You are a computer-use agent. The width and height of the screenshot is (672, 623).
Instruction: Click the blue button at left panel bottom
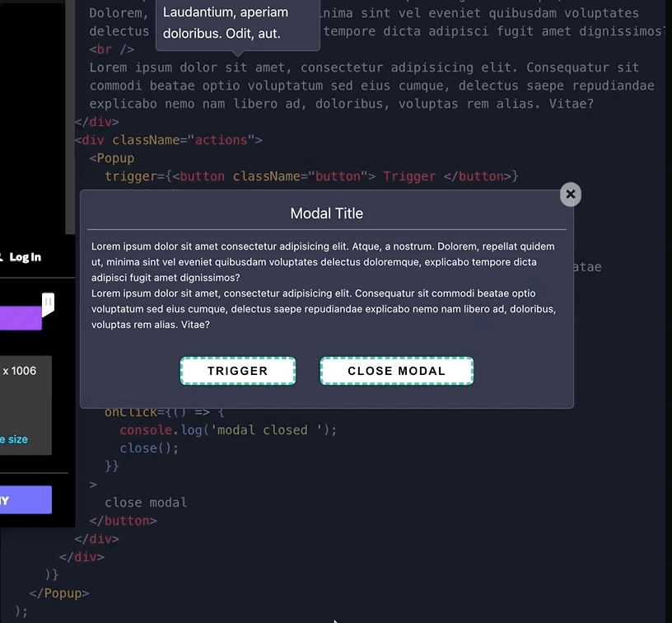(x=26, y=500)
